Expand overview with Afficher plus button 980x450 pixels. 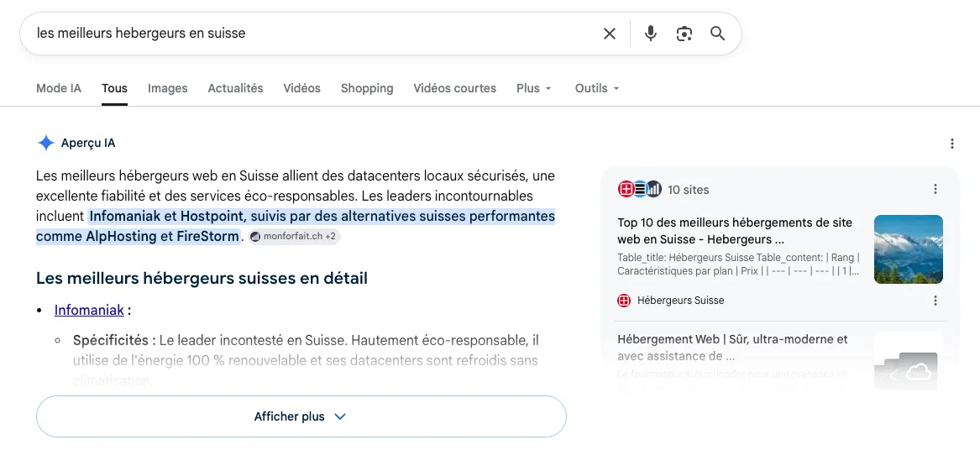301,416
